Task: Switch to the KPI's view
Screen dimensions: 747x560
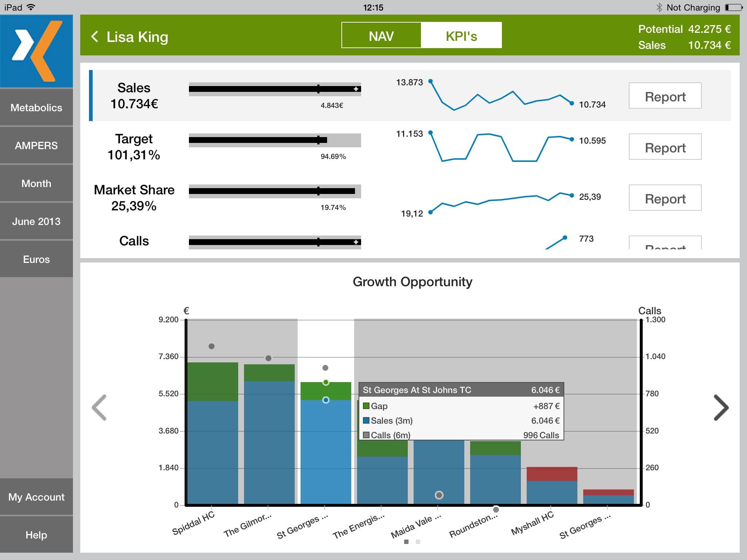Action: coord(461,35)
